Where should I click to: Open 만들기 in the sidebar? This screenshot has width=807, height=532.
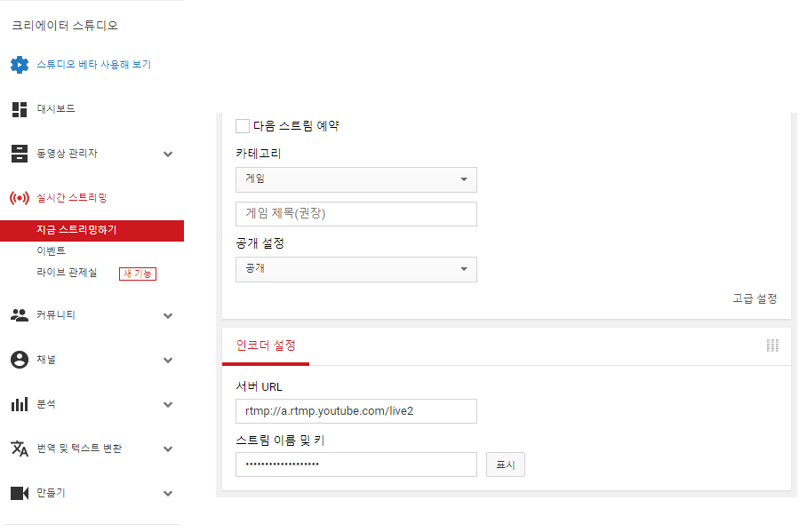pyautogui.click(x=51, y=493)
